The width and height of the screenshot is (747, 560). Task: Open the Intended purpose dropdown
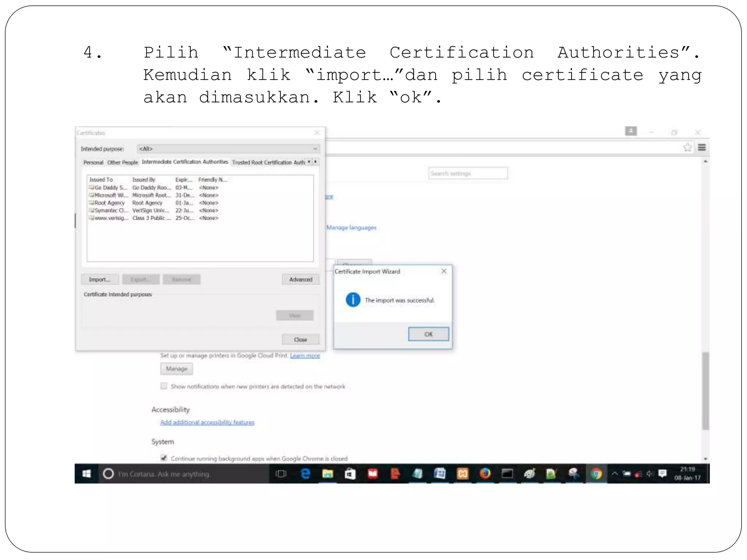pyautogui.click(x=228, y=149)
